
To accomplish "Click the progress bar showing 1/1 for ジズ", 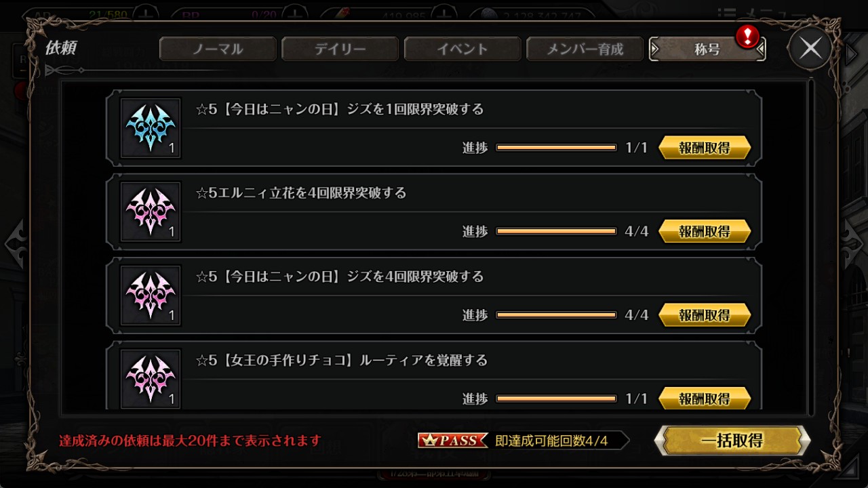I will [x=556, y=148].
